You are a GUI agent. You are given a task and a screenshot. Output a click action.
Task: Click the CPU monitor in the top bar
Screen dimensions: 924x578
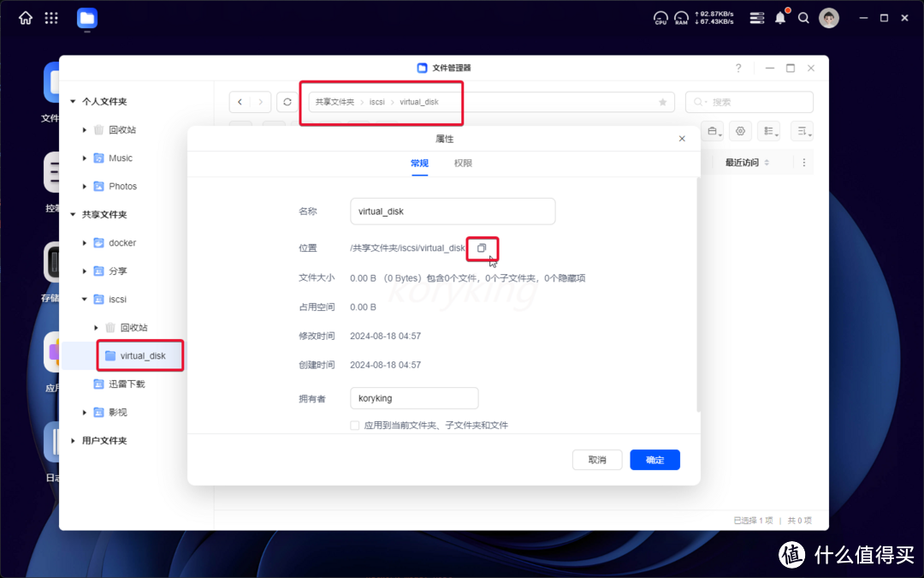click(x=660, y=17)
